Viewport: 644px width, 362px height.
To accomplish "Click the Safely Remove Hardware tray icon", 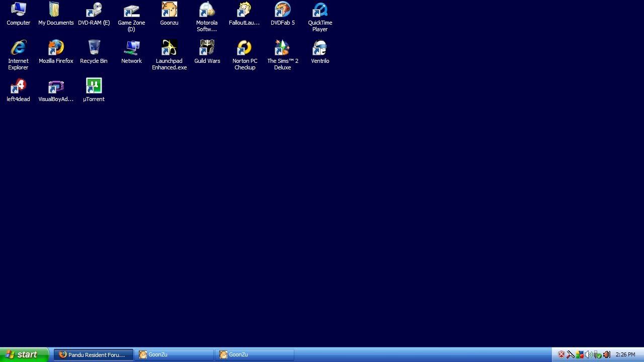I will [x=597, y=354].
